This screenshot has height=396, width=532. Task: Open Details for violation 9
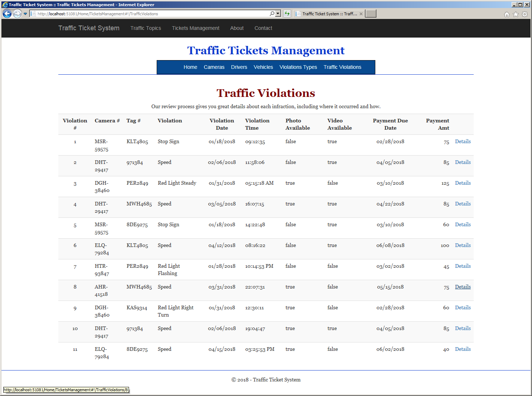point(463,307)
